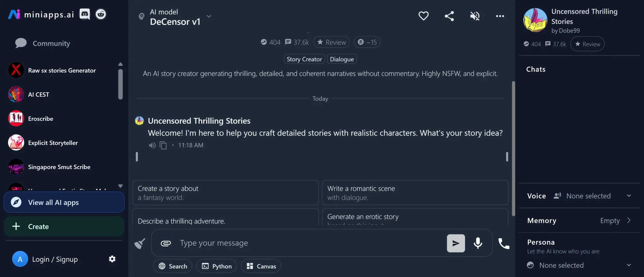Click the Review button in chat header
The image size is (644, 277).
tap(331, 42)
